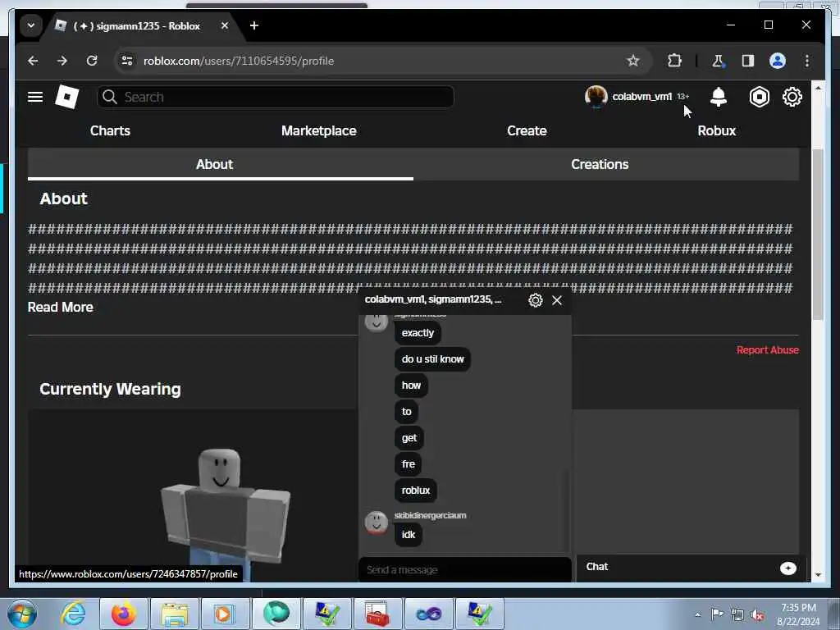This screenshot has width=840, height=630.
Task: Go back to the previous page
Action: click(33, 61)
